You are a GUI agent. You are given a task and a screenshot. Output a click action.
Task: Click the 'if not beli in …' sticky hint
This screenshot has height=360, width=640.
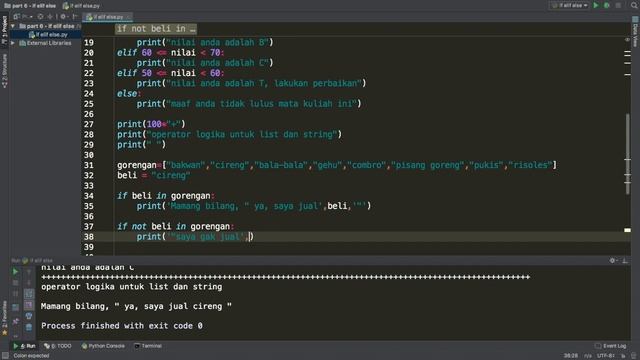click(156, 29)
